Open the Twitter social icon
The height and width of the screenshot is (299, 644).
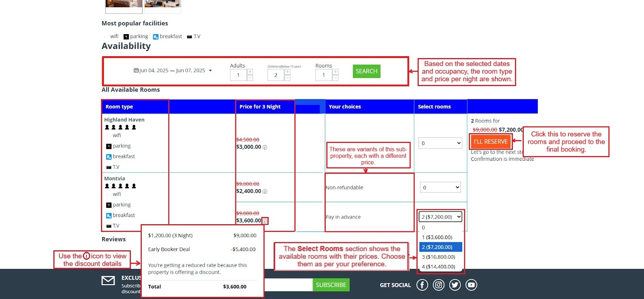455,285
